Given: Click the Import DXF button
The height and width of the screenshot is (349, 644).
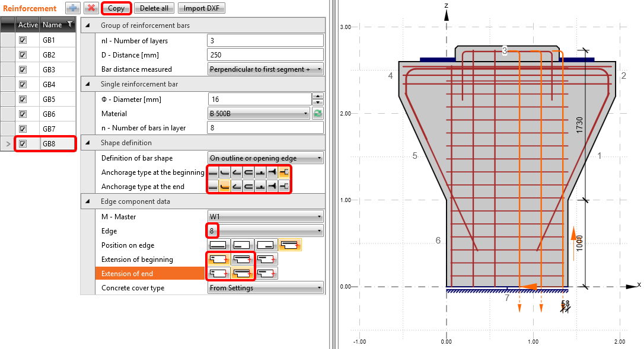Looking at the screenshot, I should pos(201,8).
